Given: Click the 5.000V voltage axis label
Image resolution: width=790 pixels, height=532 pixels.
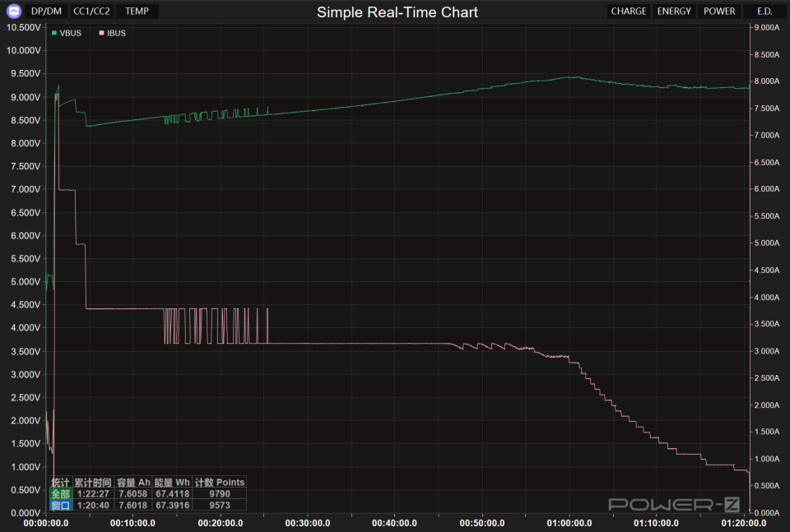Looking at the screenshot, I should (26, 281).
